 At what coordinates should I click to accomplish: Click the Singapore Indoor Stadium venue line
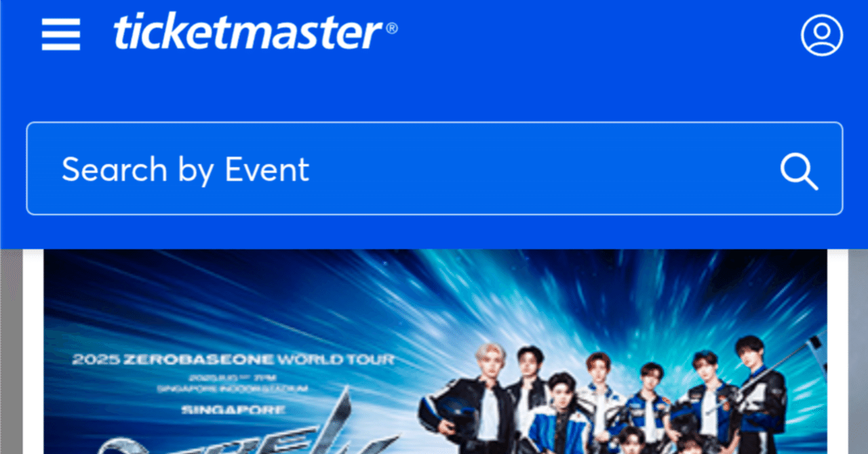coord(233,389)
